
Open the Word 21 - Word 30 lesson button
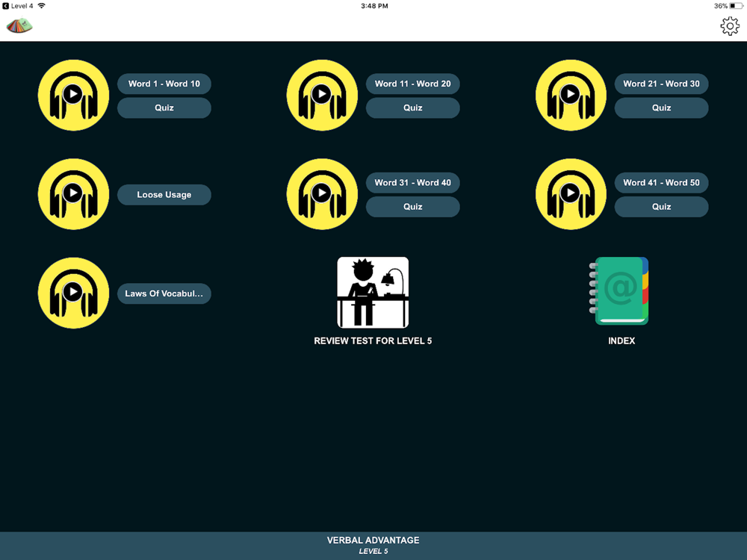(662, 84)
